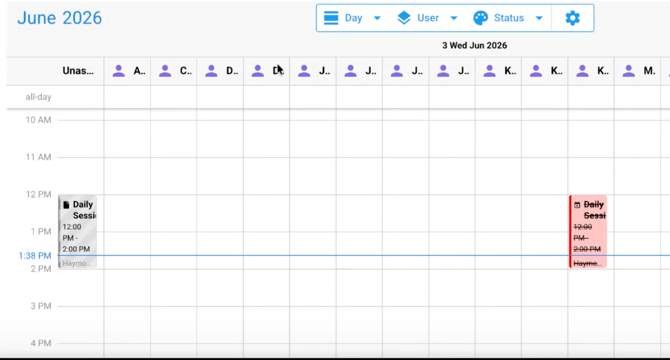Click the person icon for user A..
The height and width of the screenshot is (360, 670).
click(119, 71)
